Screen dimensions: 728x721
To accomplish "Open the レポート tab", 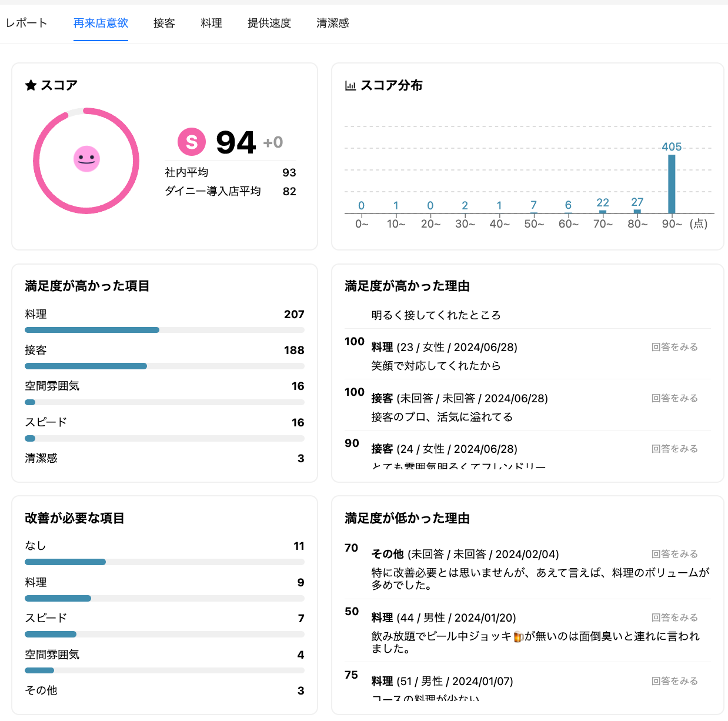I will (26, 23).
